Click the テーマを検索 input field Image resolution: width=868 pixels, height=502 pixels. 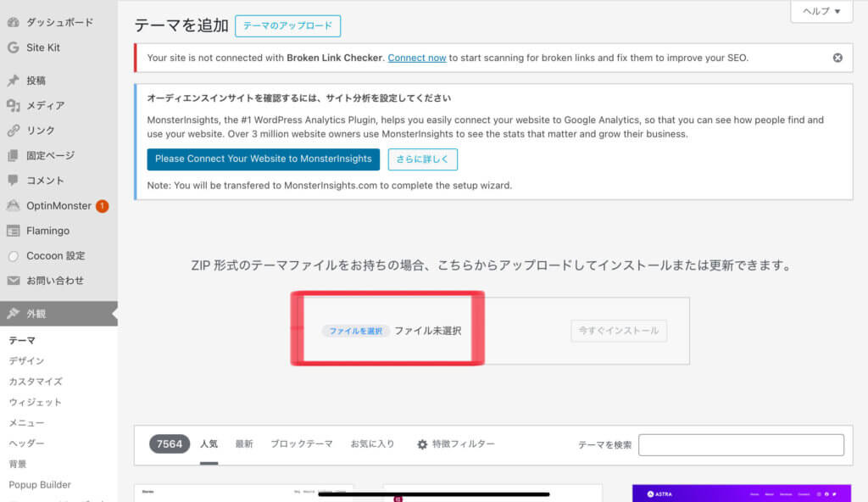tap(741, 445)
